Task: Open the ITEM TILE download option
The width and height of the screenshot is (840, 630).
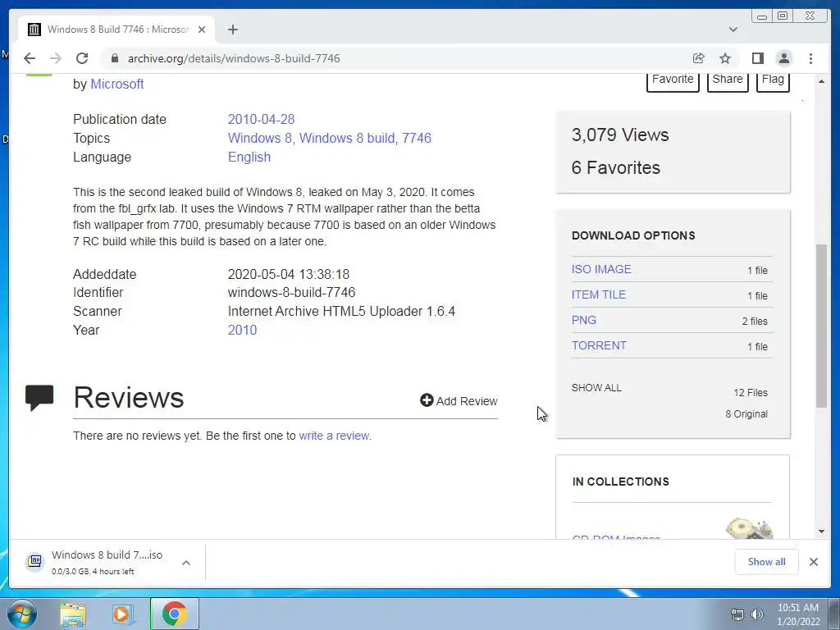Action: tap(598, 294)
